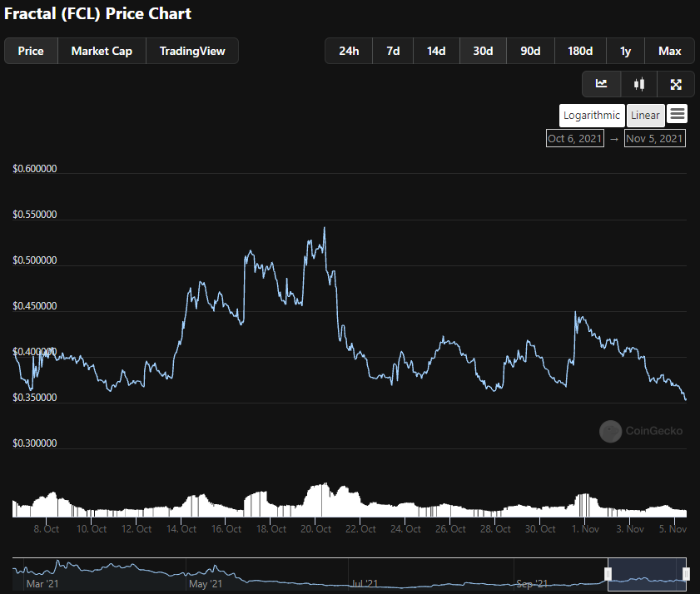Select the 30d time range
This screenshot has width=700, height=594.
(x=483, y=51)
